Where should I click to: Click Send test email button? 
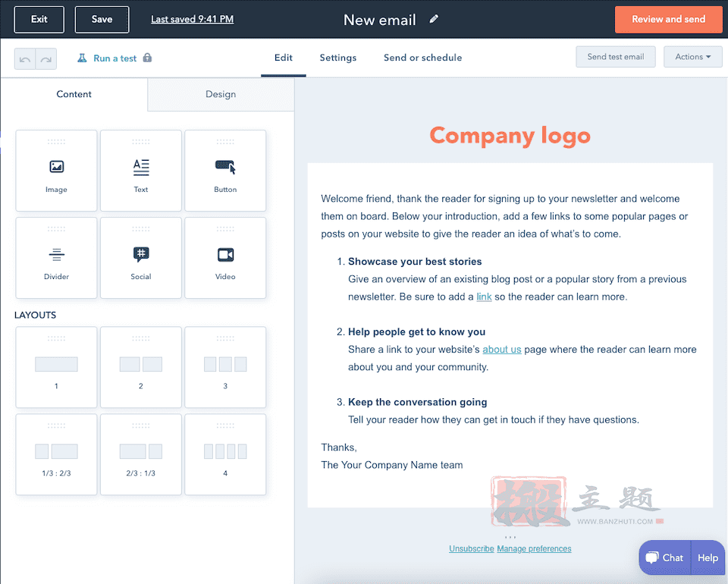(x=616, y=57)
